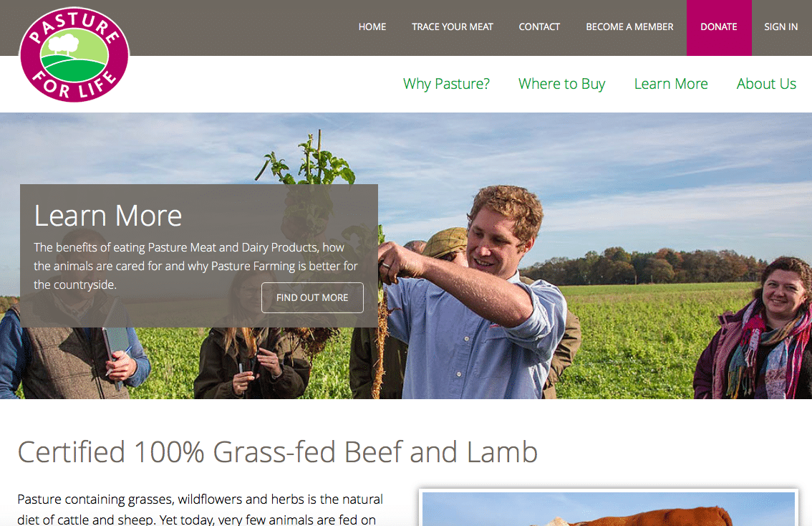Open the Sign In link
Screen dimensions: 812x526
click(781, 27)
